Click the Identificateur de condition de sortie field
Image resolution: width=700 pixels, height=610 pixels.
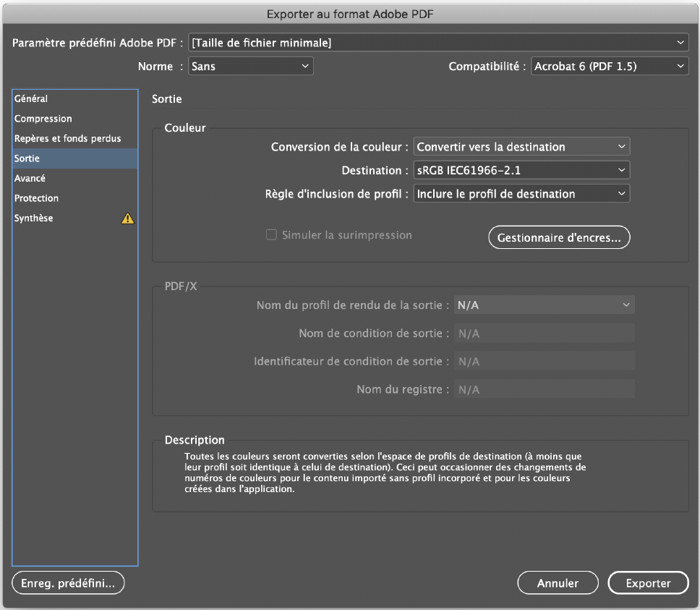tap(545, 361)
